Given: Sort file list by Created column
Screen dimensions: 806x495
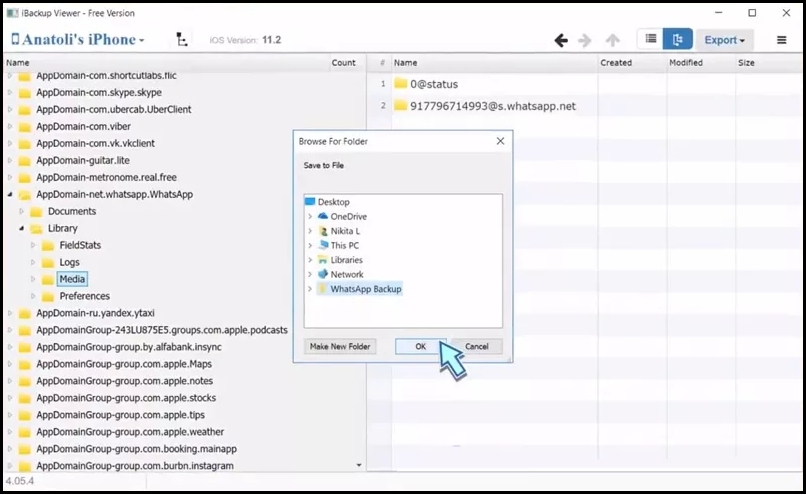Looking at the screenshot, I should [x=632, y=63].
